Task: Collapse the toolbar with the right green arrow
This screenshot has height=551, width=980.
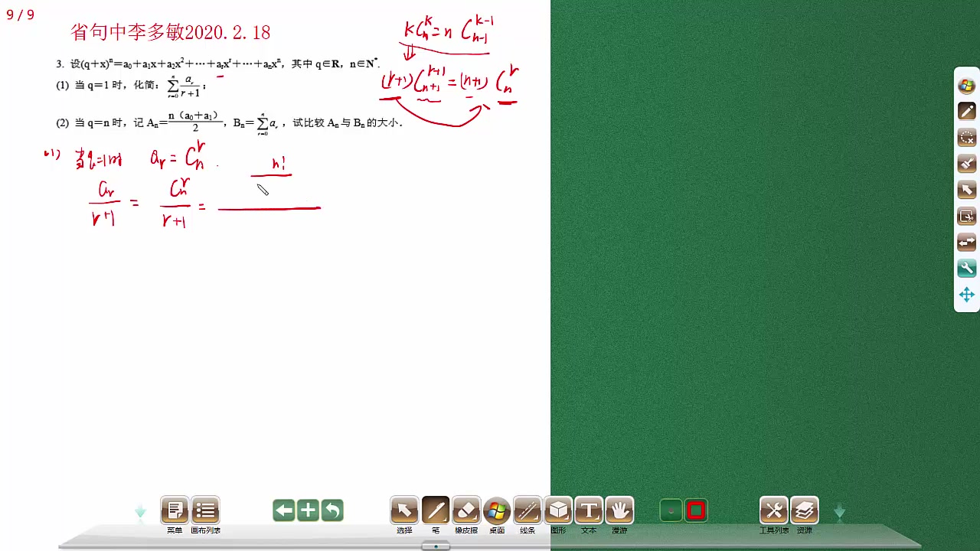Action: pos(840,513)
